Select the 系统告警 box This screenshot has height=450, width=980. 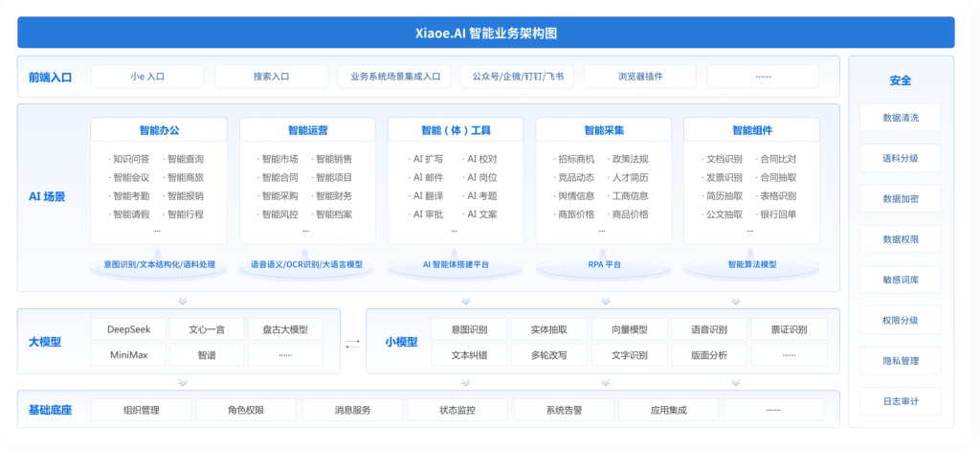[565, 410]
